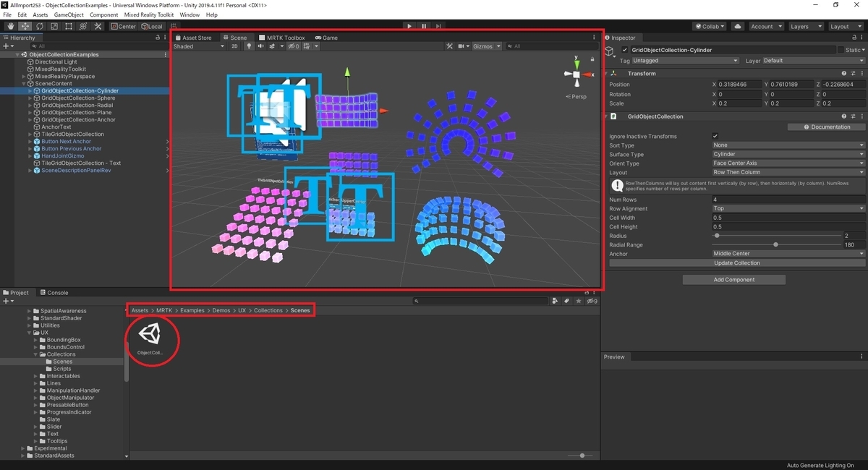Screen dimensions: 868x470
Task: Toggle Persp projection label
Action: (577, 96)
